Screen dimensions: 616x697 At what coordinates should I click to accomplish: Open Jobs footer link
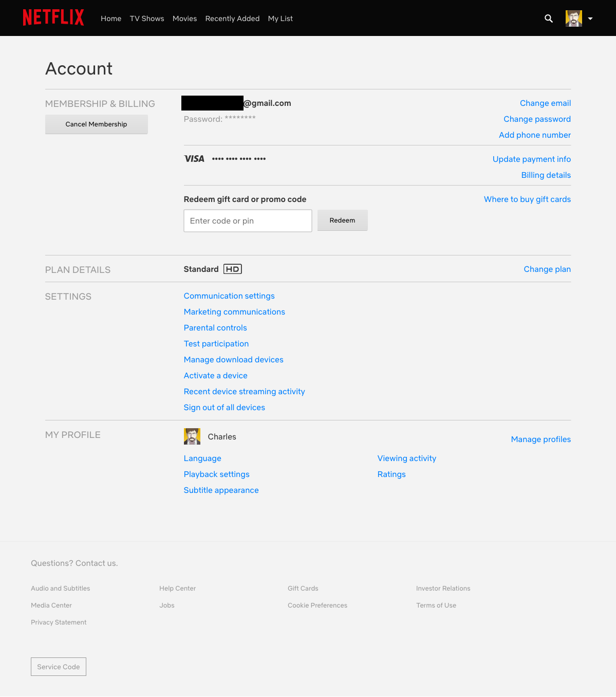[x=167, y=606]
